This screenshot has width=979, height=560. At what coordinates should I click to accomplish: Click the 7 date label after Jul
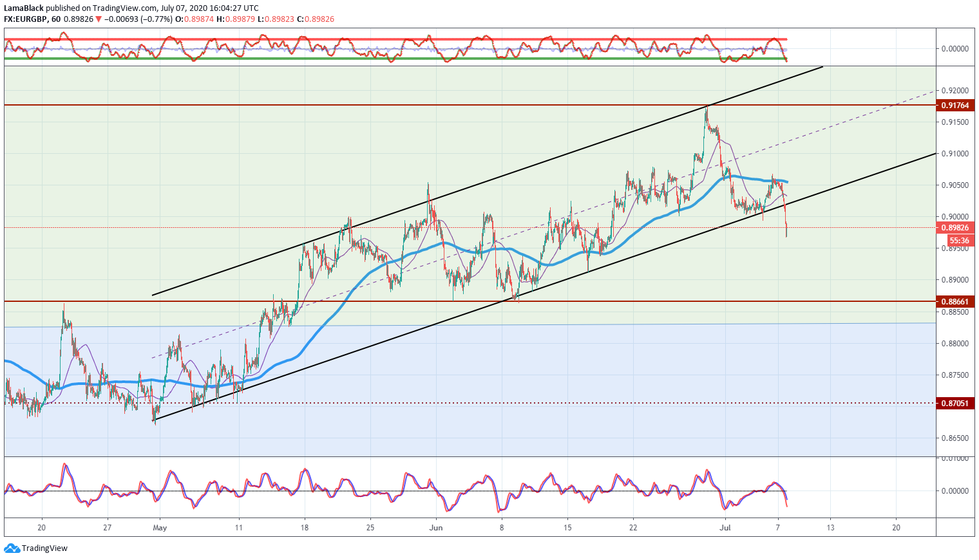pos(778,528)
